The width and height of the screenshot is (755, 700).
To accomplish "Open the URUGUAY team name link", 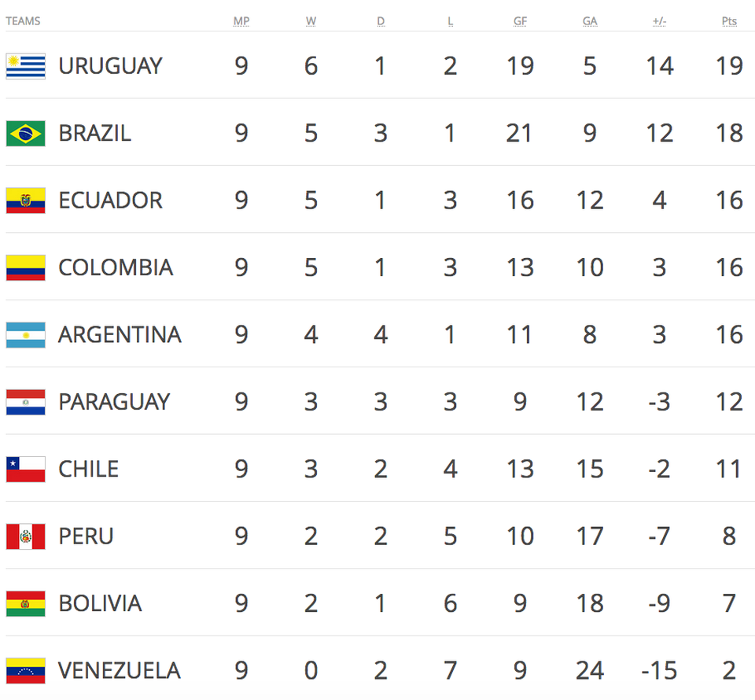I will 110,66.
